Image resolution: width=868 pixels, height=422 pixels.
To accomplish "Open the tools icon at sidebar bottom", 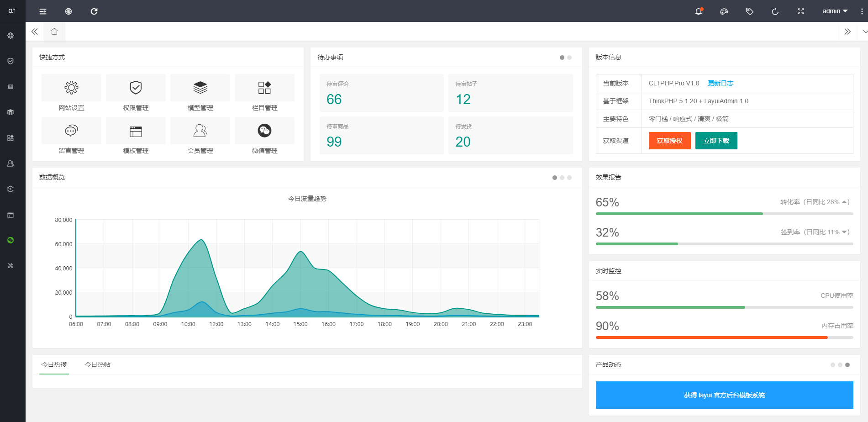I will [x=11, y=266].
